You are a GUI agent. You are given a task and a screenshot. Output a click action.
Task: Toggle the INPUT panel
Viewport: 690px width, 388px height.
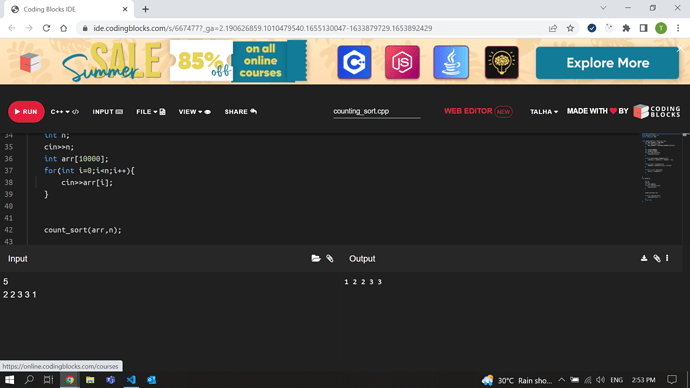pos(107,112)
